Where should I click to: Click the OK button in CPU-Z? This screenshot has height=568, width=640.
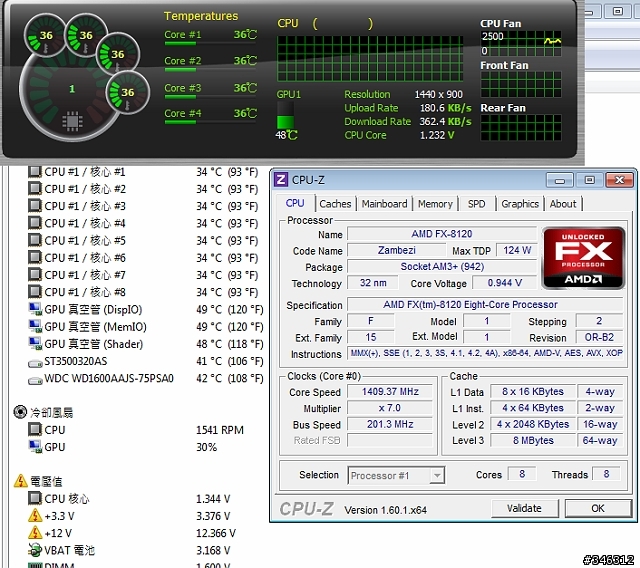(x=598, y=508)
